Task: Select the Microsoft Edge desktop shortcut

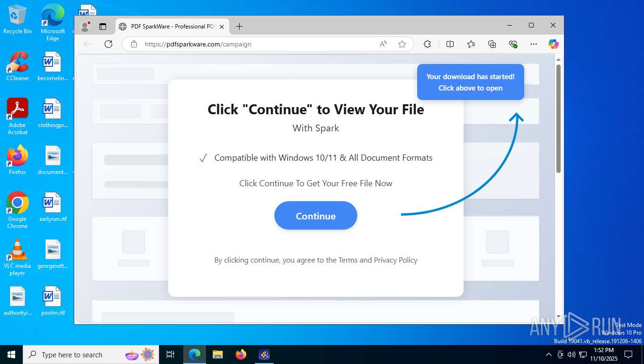Action: tap(53, 22)
